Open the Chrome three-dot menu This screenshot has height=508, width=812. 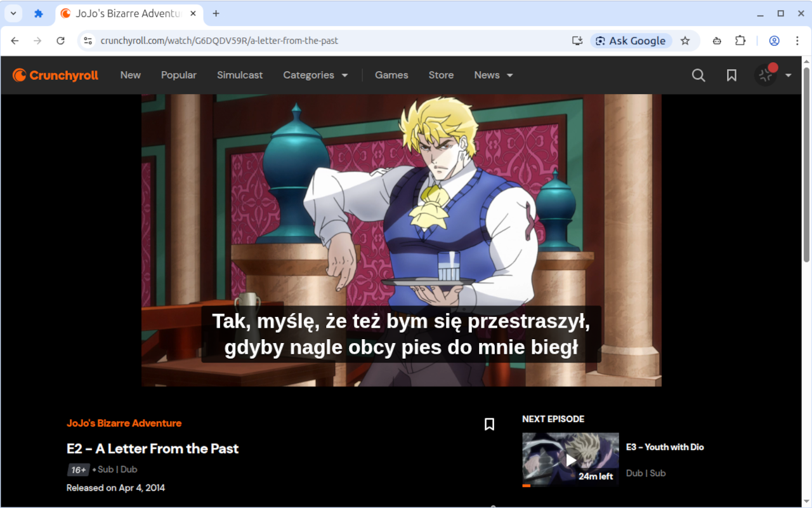click(797, 41)
